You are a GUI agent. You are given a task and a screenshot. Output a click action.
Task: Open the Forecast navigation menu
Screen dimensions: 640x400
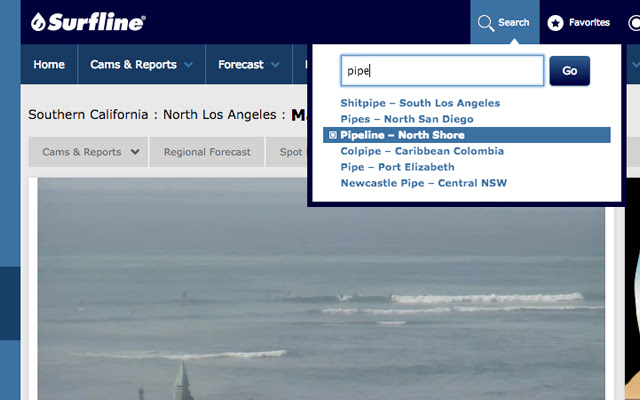coord(249,64)
